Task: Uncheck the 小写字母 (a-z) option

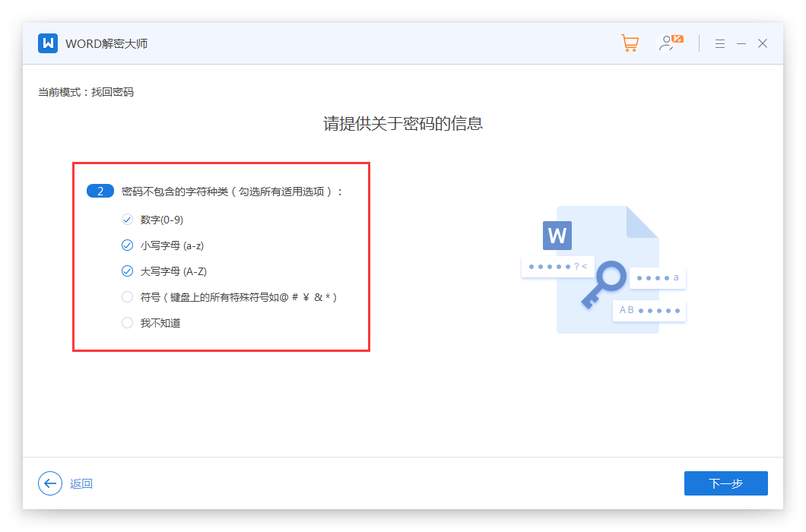Action: coord(127,245)
